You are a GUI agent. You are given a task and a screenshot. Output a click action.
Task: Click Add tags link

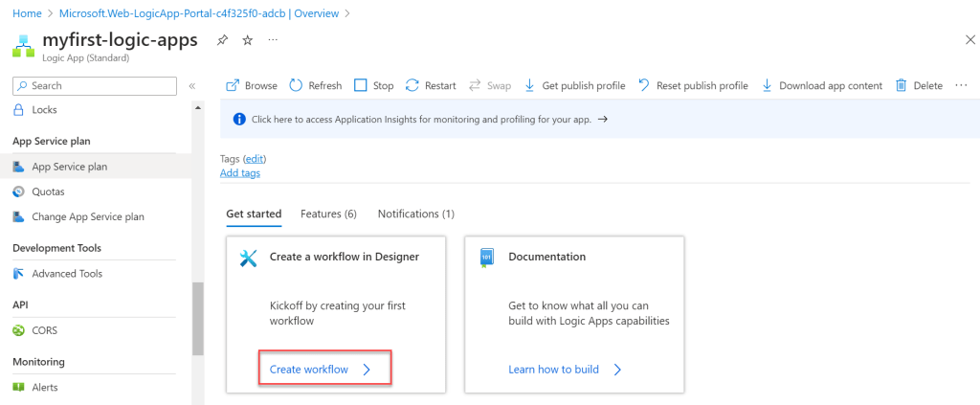240,173
